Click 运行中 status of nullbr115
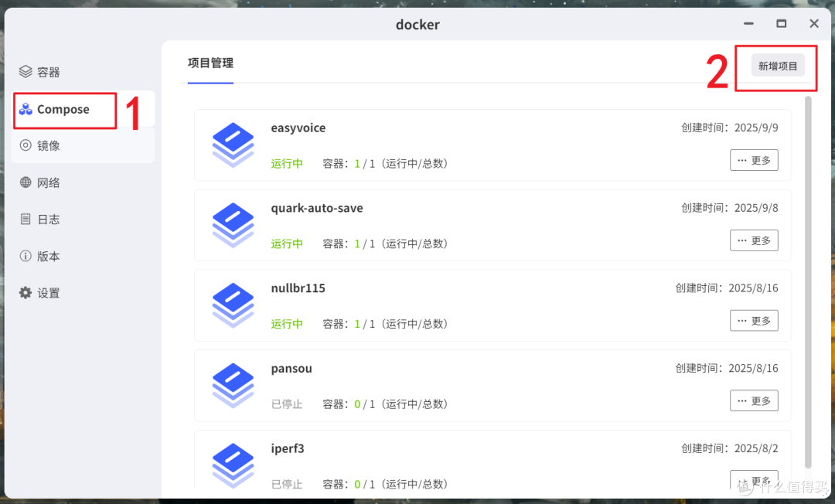The width and height of the screenshot is (835, 504). [287, 324]
